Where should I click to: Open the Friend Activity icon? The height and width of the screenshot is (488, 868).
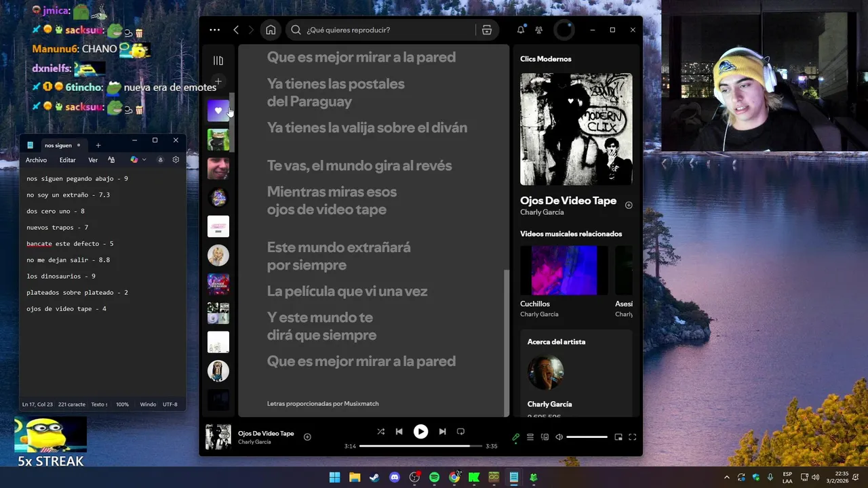click(539, 30)
